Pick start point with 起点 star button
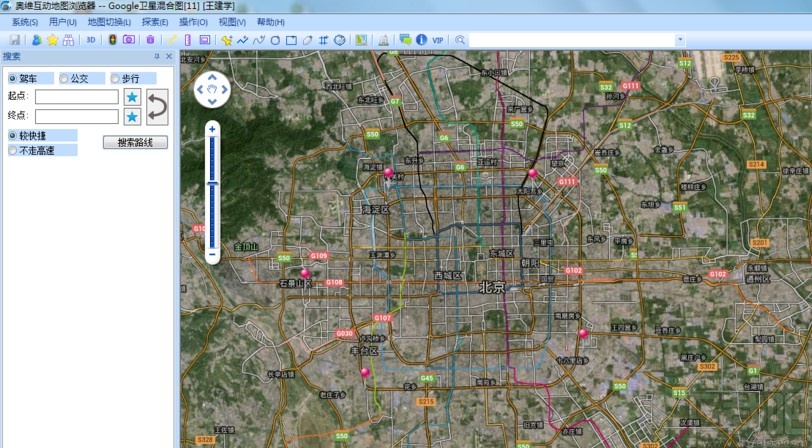 point(133,97)
